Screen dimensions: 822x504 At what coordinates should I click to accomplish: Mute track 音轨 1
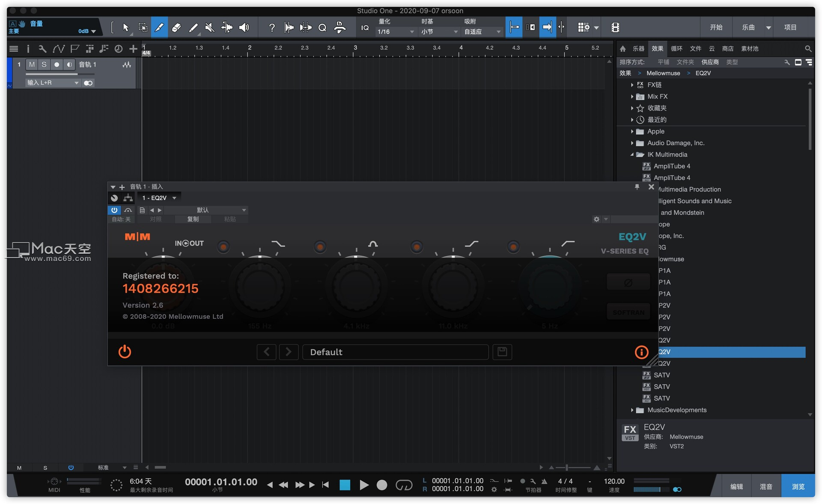[x=32, y=65]
